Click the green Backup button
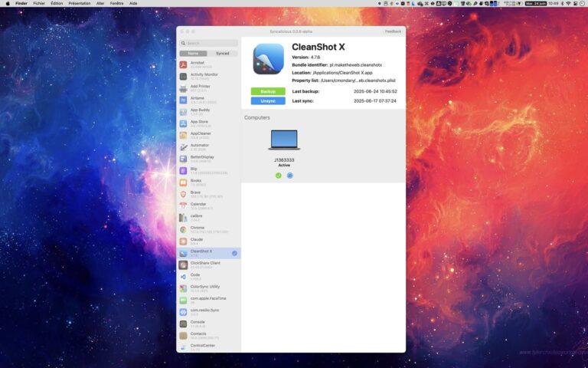 [268, 91]
